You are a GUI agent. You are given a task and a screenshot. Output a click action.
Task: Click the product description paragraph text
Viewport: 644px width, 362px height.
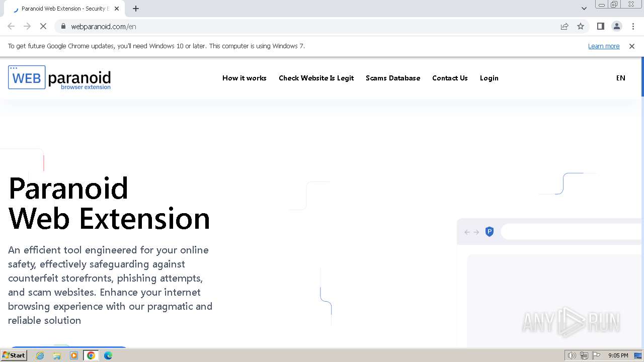110,285
